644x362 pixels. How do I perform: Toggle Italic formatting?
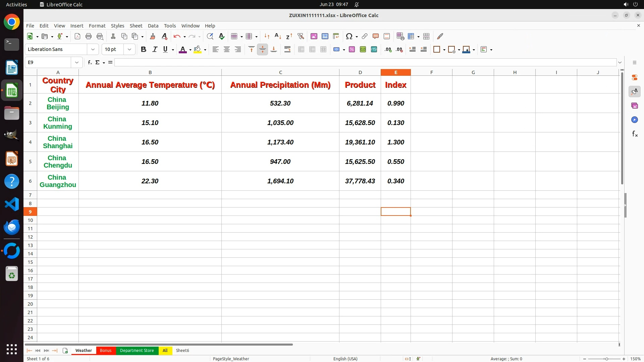click(x=155, y=50)
